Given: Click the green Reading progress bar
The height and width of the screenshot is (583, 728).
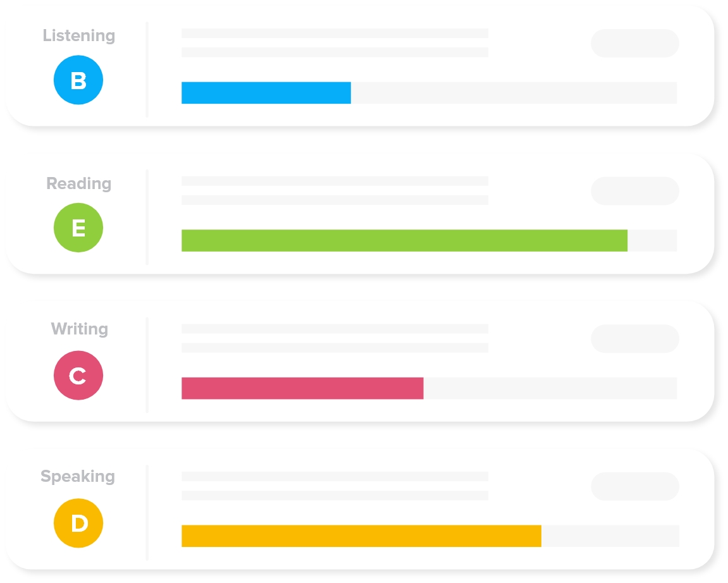Looking at the screenshot, I should tap(404, 240).
